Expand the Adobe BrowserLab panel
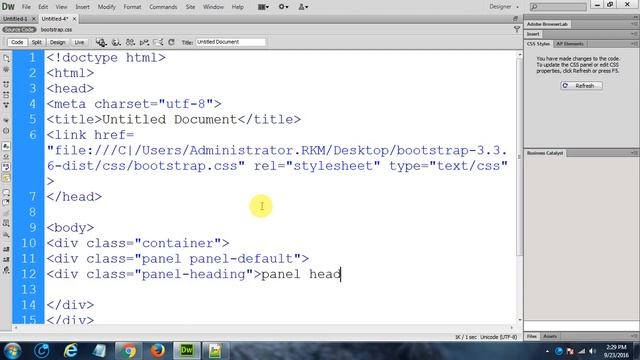The height and width of the screenshot is (360, 640). [x=547, y=24]
